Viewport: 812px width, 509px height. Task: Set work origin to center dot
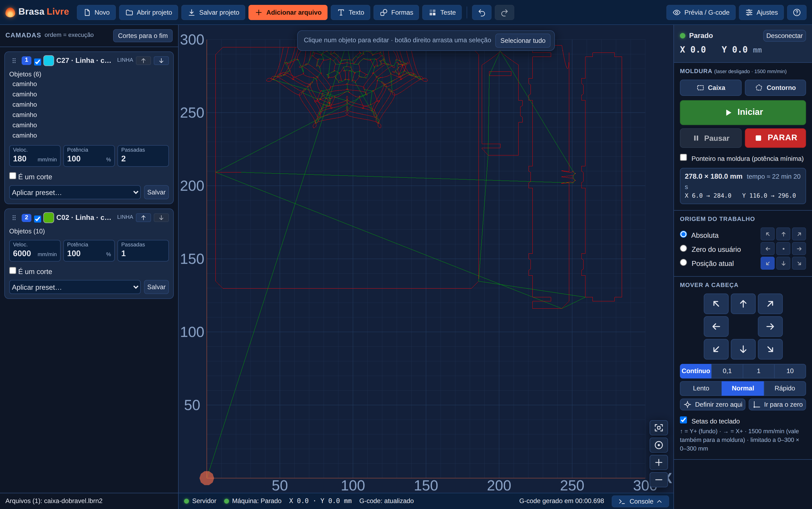(x=783, y=249)
